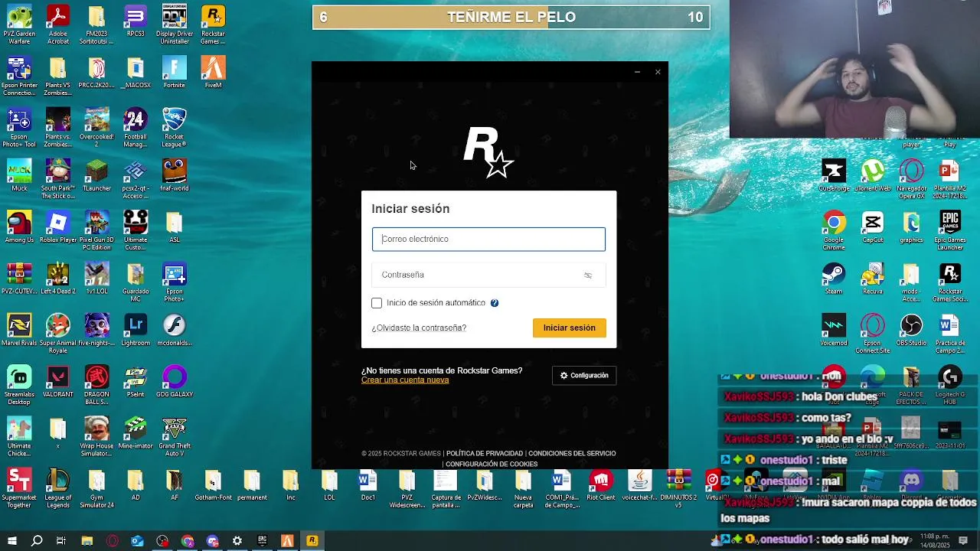
Task: Switch to FiveM in the taskbar
Action: click(287, 541)
